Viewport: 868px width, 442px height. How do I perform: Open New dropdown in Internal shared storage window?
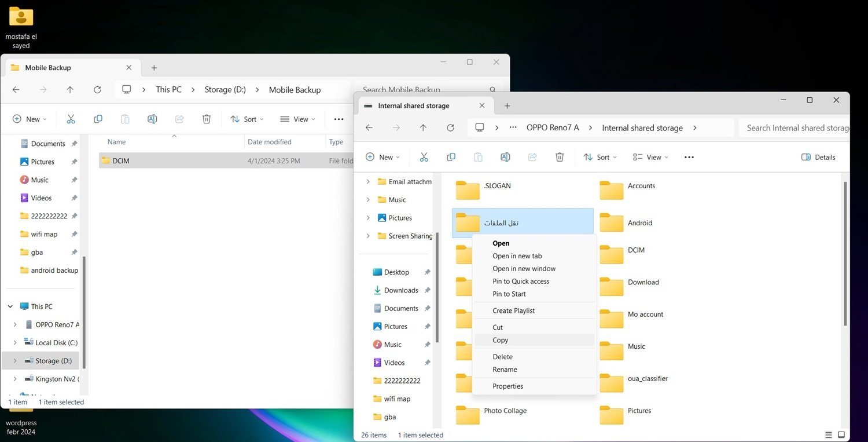click(x=383, y=157)
